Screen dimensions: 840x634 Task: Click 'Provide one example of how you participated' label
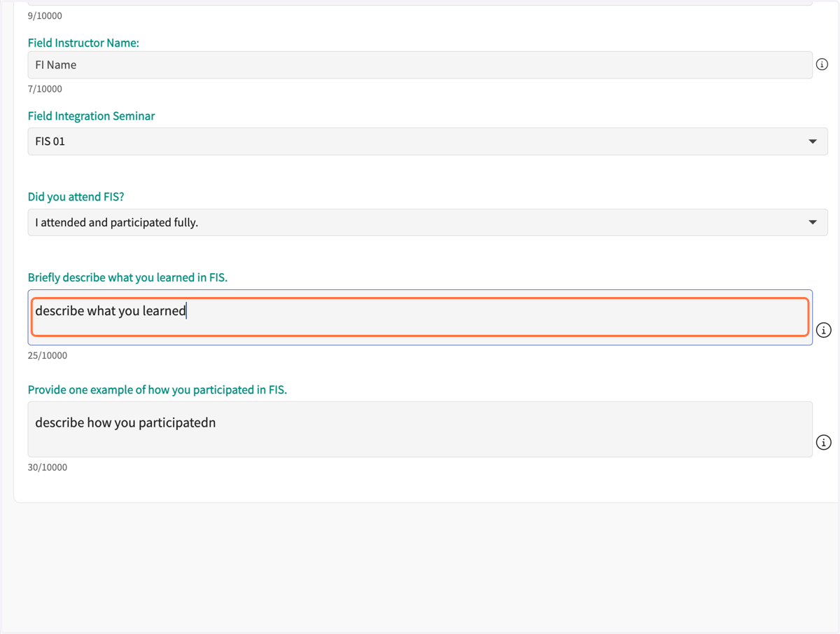(157, 390)
